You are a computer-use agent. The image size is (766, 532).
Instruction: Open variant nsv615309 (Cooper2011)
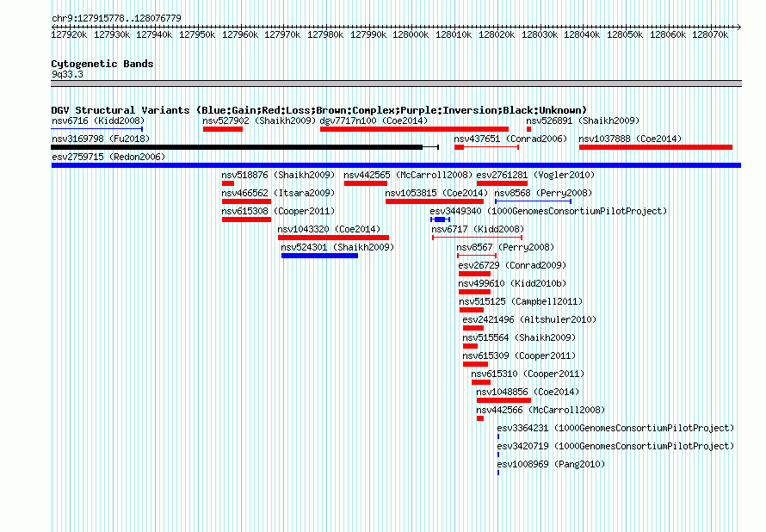pyautogui.click(x=519, y=356)
